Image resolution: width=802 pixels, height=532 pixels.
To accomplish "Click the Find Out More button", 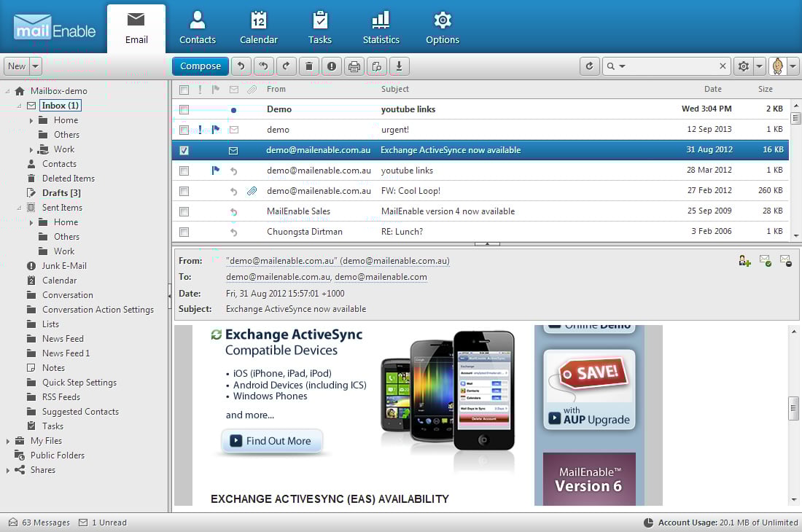I will point(271,441).
